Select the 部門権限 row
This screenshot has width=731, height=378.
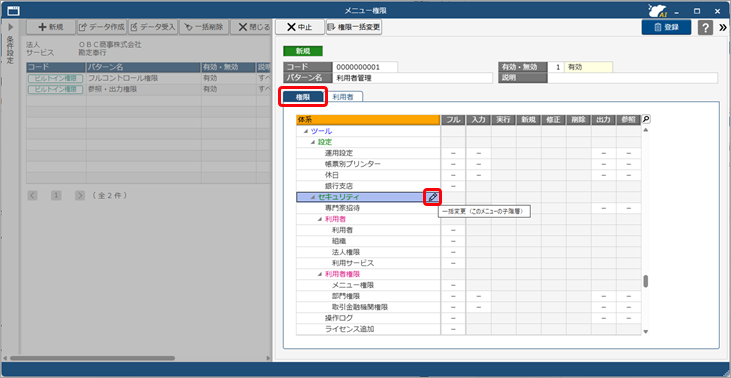pos(368,296)
